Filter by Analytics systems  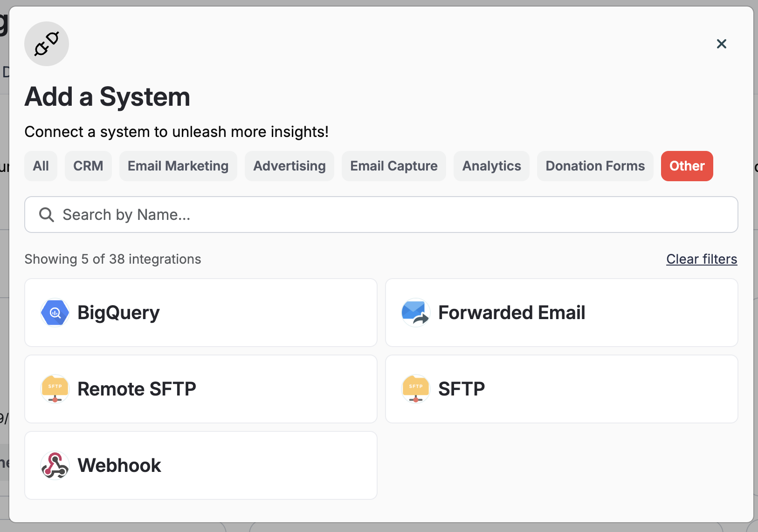tap(491, 166)
